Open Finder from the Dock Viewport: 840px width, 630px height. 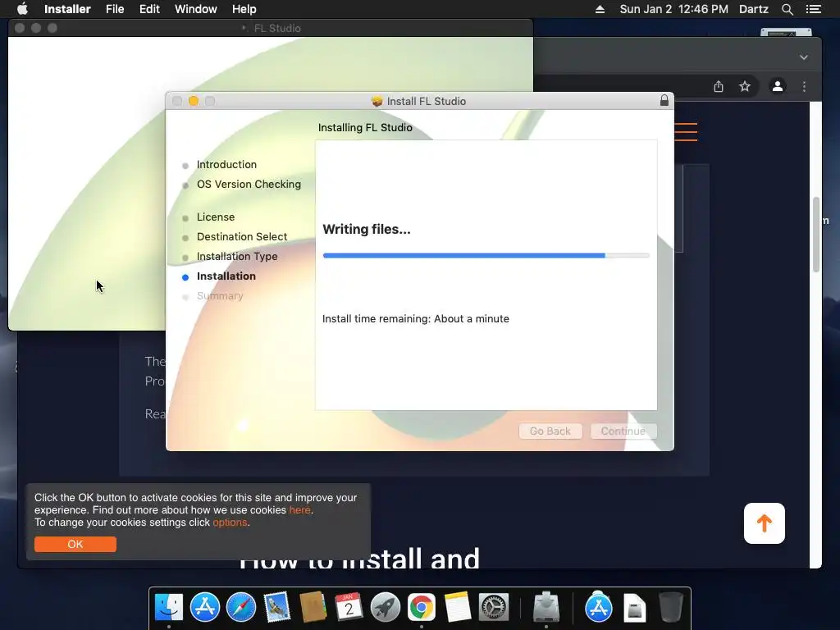point(169,608)
